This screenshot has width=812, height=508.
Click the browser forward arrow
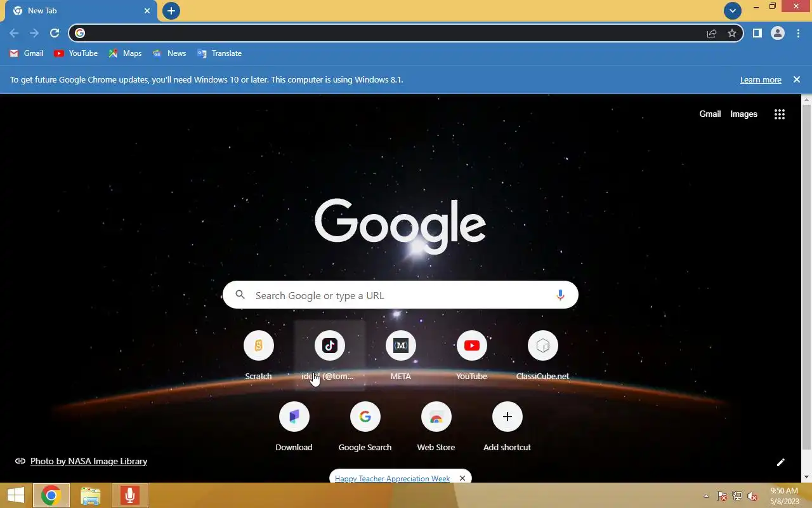click(x=34, y=33)
